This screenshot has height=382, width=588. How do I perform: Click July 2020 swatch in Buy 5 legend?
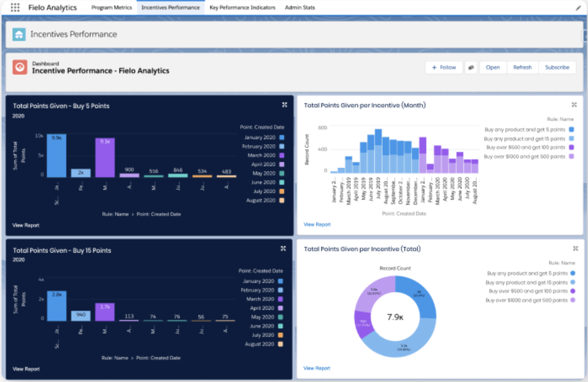pos(282,191)
